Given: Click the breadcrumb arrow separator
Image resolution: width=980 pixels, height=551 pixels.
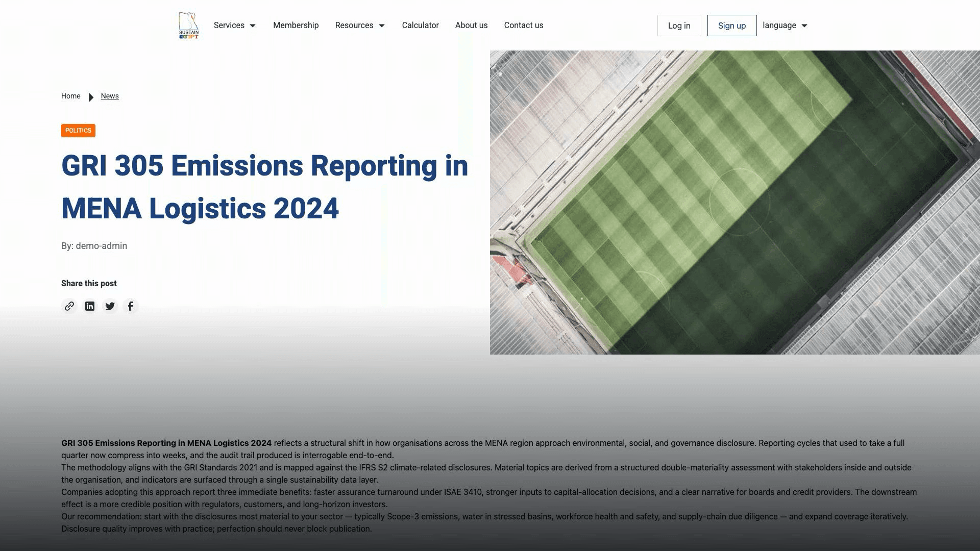Looking at the screenshot, I should (x=91, y=97).
